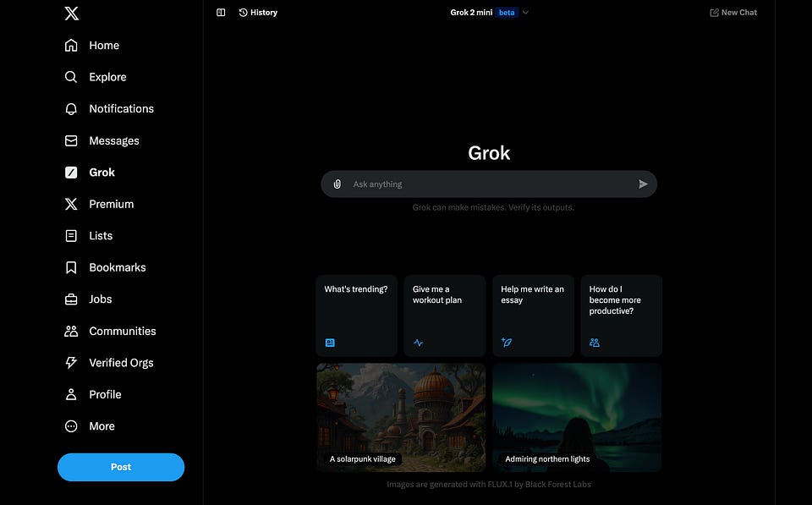Click the Premium X icon

coord(71,204)
